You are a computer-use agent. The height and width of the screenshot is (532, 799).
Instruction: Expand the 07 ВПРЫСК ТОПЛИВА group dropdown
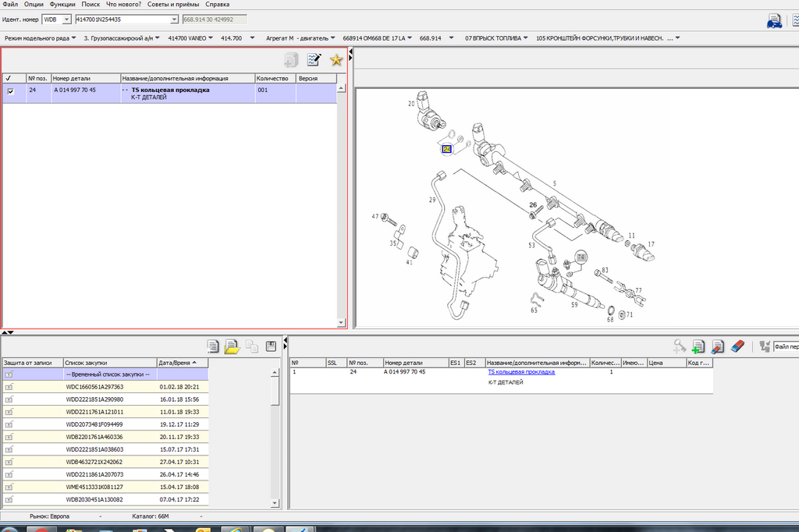pyautogui.click(x=527, y=37)
